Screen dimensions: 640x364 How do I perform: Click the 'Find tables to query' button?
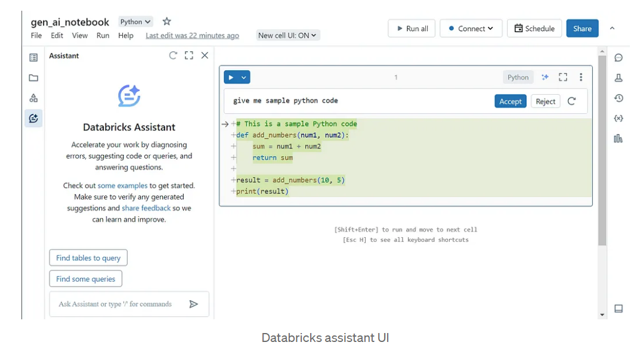88,258
